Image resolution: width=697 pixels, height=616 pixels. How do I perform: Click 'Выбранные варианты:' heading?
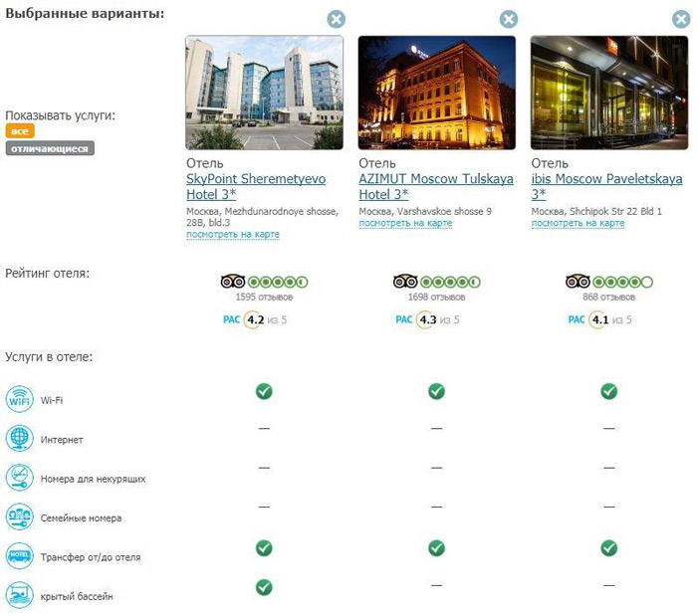(x=85, y=13)
